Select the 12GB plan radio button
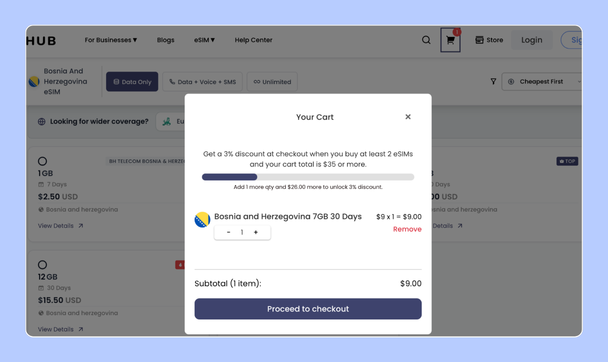Screen dimensions: 608x362 [43, 265]
